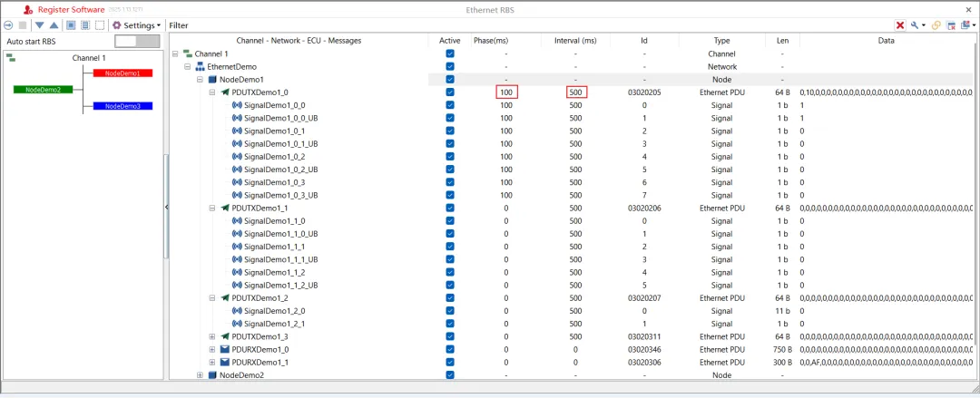Toggle Active checkbox for SignalDemo1_2_1

(450, 324)
